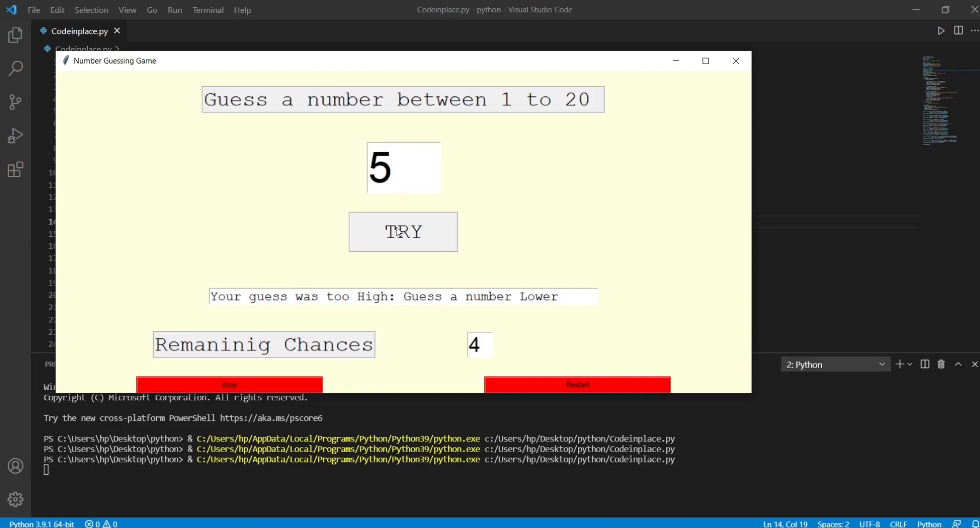Change indentation via Spaces: 2
The height and width of the screenshot is (528, 980).
833,524
